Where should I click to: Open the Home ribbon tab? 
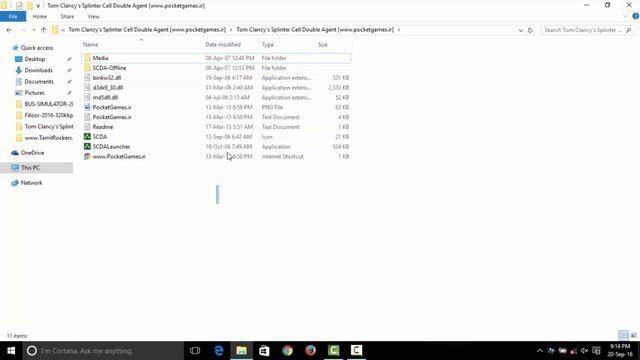(40, 16)
